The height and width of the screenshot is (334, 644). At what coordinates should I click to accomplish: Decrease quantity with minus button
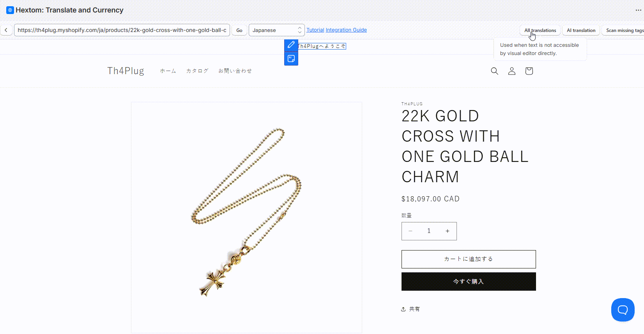(x=410, y=231)
